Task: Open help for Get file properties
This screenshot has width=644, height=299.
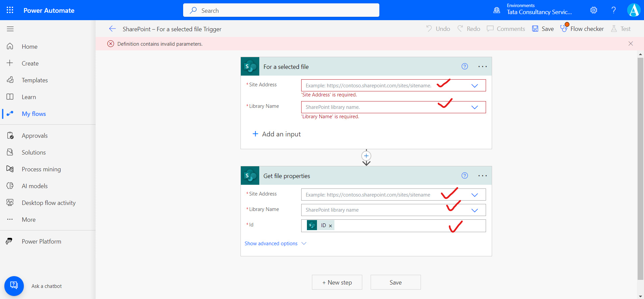Action: (465, 175)
